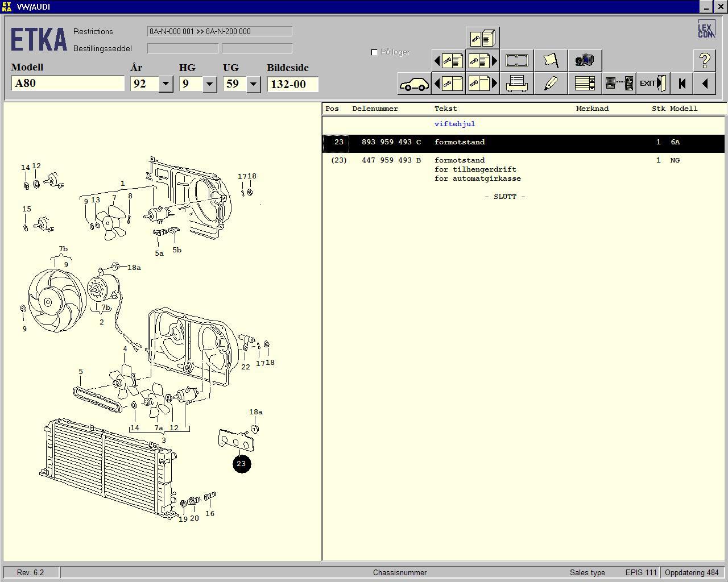728x582 pixels.
Task: Click the second Bestillingsseddel field
Action: 257,49
